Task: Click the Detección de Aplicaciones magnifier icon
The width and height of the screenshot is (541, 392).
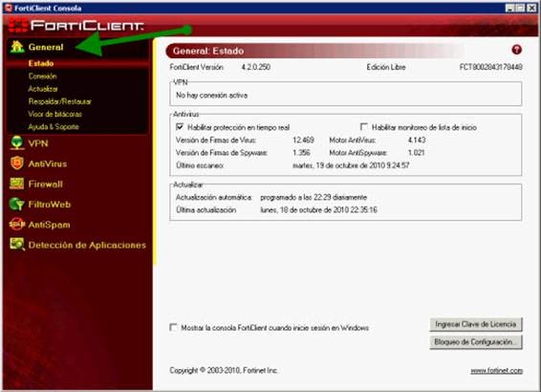Action: click(17, 245)
